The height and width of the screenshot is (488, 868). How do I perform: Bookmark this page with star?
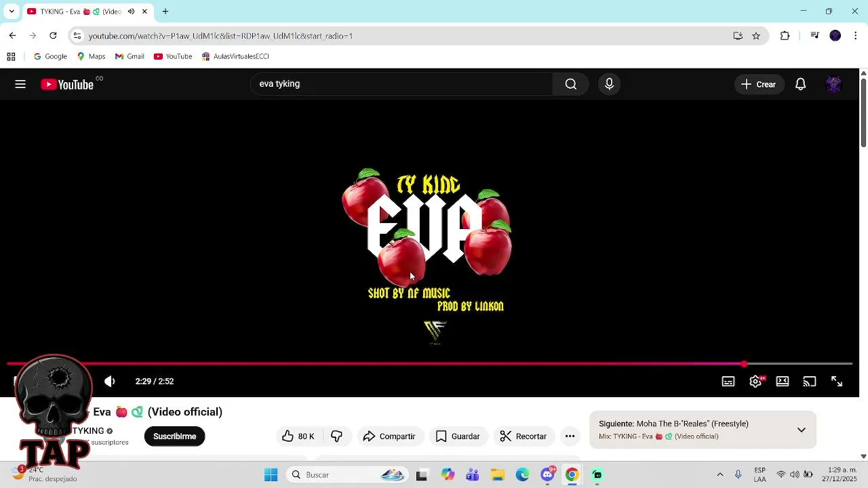756,36
